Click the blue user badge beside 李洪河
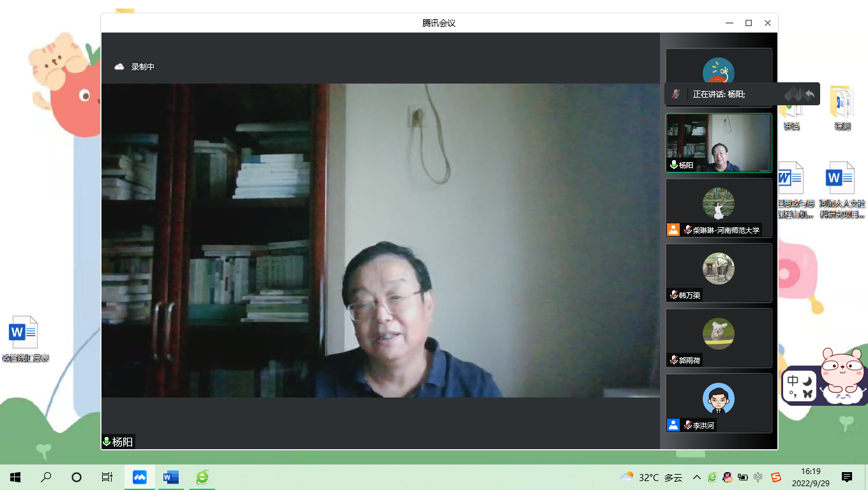The image size is (868, 490). click(x=673, y=425)
